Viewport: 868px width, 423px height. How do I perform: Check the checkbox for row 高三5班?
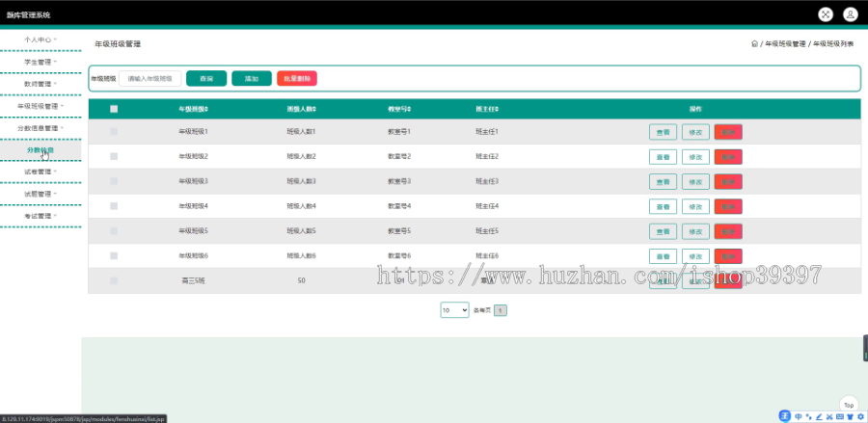click(x=114, y=280)
